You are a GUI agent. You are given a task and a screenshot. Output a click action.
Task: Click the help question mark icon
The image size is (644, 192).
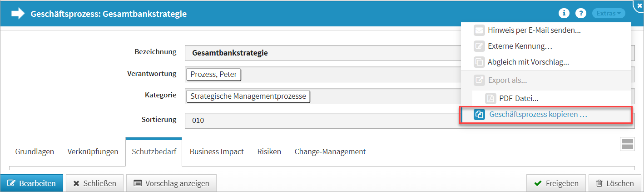coord(581,13)
